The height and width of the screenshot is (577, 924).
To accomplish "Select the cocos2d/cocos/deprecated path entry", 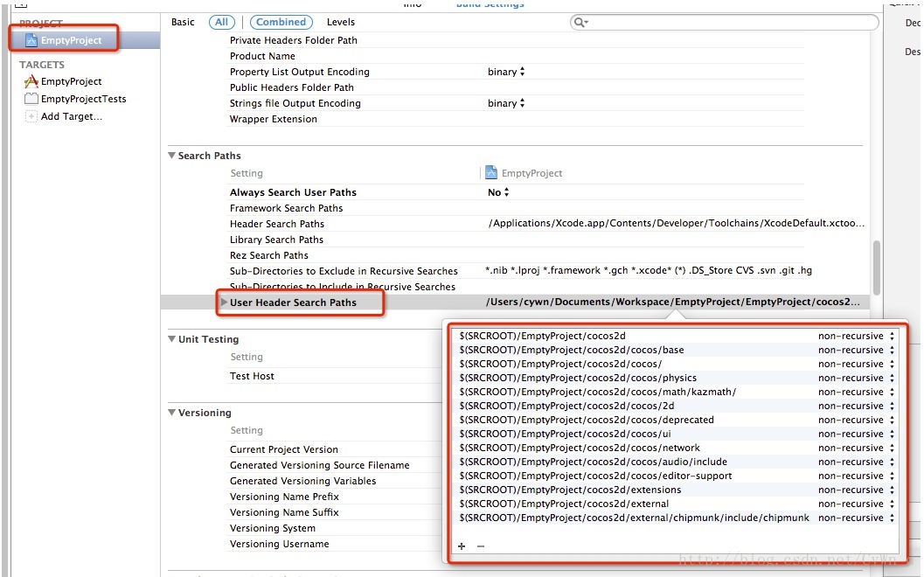I will click(587, 420).
